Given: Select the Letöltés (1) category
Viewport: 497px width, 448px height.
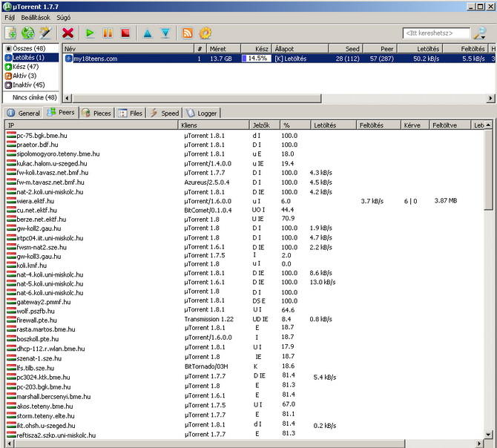Looking at the screenshot, I should (x=31, y=58).
